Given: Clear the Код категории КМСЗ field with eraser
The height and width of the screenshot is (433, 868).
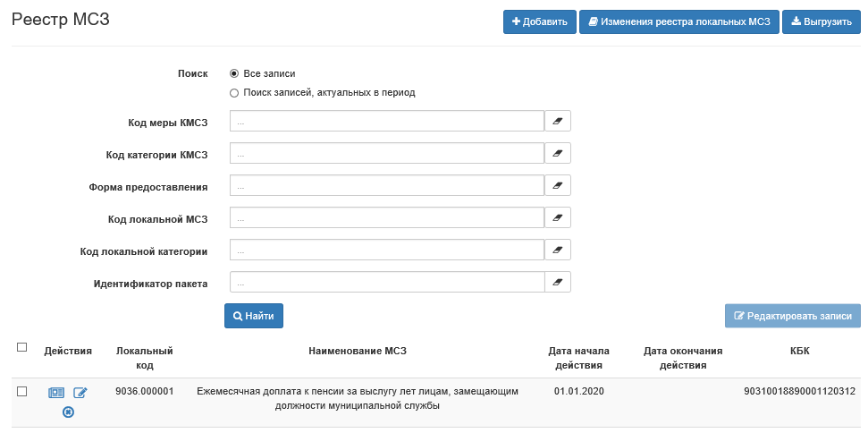Looking at the screenshot, I should (x=558, y=154).
